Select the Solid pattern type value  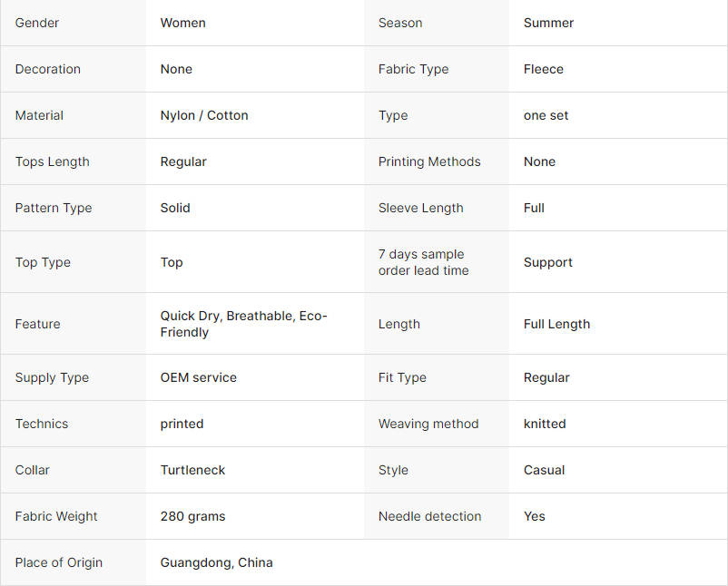175,208
